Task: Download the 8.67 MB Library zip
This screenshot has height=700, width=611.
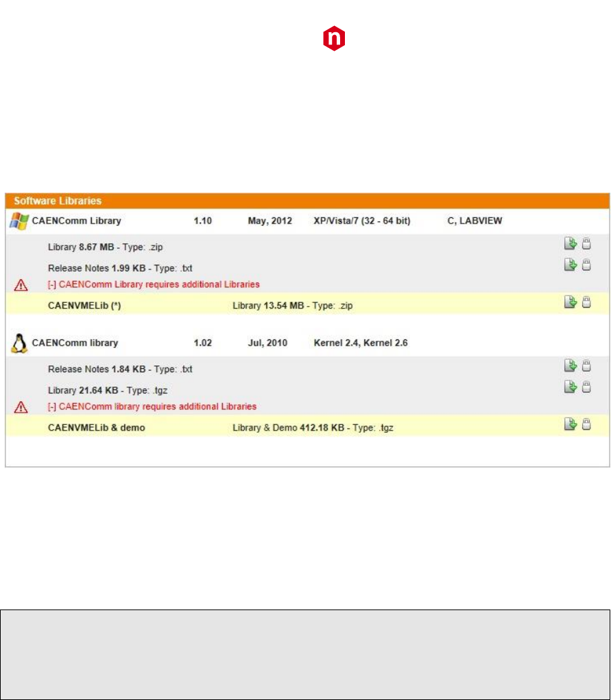Action: (571, 243)
